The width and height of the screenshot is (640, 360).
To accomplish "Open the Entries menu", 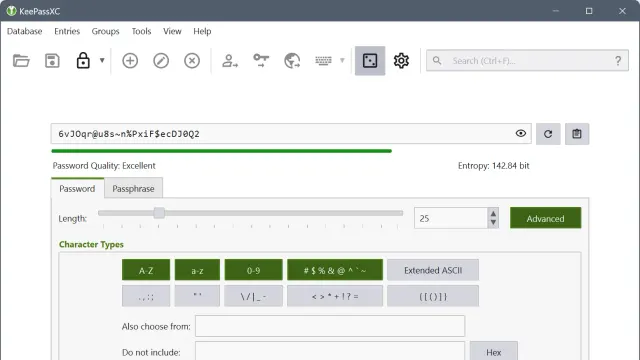I will coord(67,31).
